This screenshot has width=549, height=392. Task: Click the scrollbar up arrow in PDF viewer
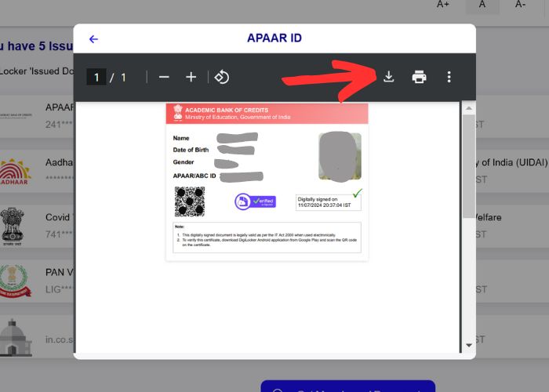tap(469, 108)
